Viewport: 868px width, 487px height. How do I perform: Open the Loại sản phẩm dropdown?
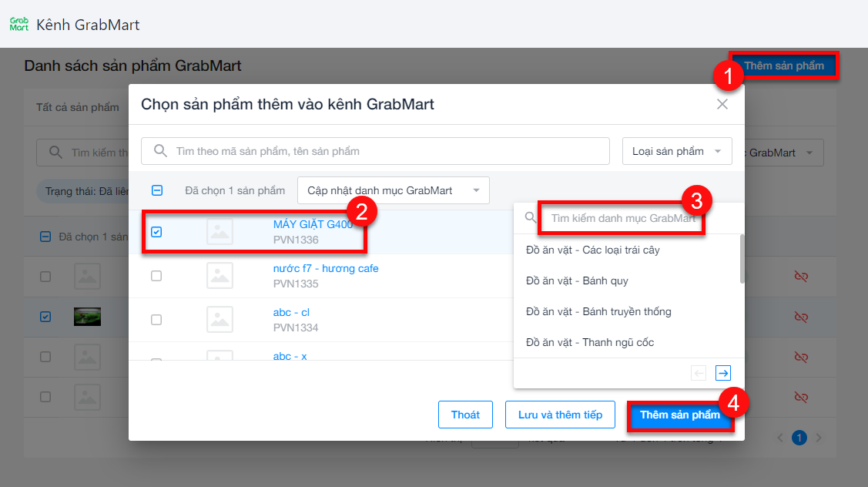tap(677, 151)
